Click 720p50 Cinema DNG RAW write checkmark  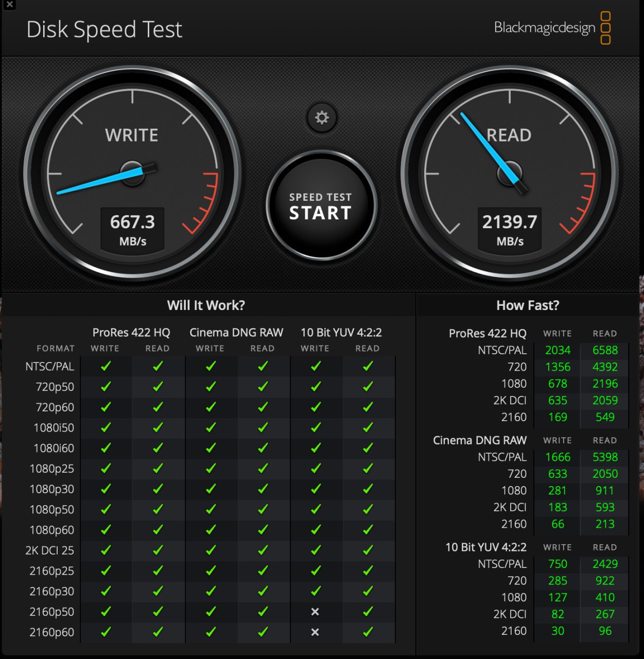pyautogui.click(x=211, y=387)
